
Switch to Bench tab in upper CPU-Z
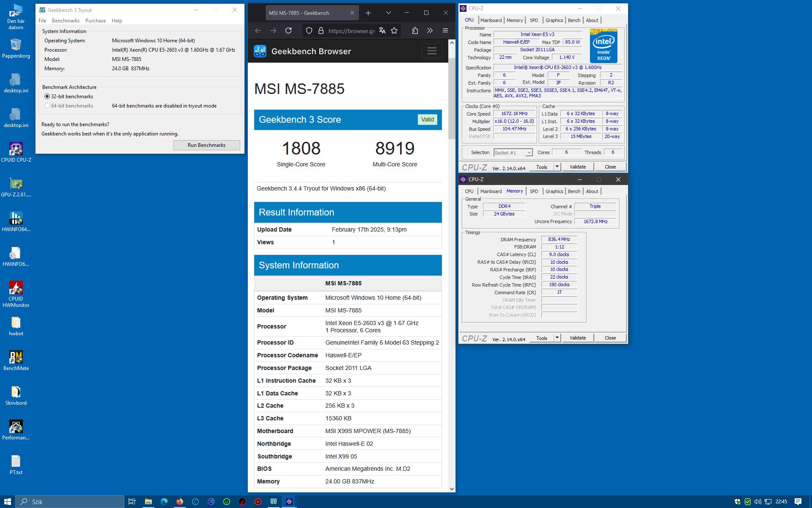click(574, 20)
